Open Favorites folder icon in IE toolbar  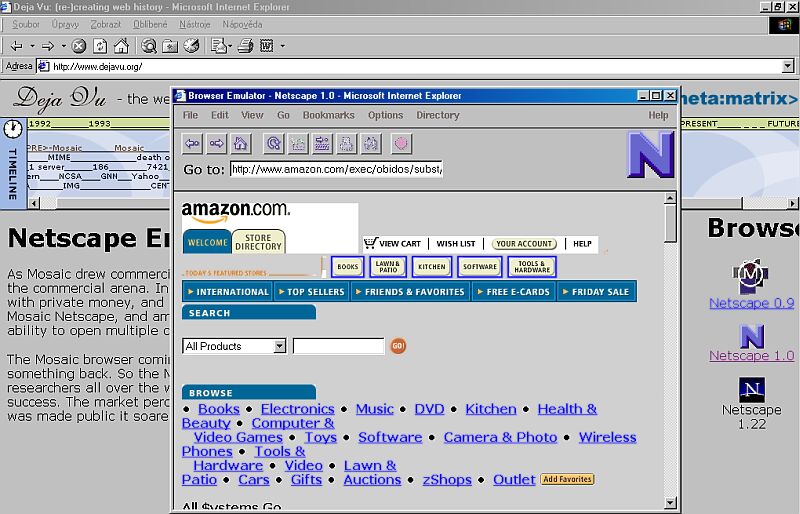coord(170,46)
